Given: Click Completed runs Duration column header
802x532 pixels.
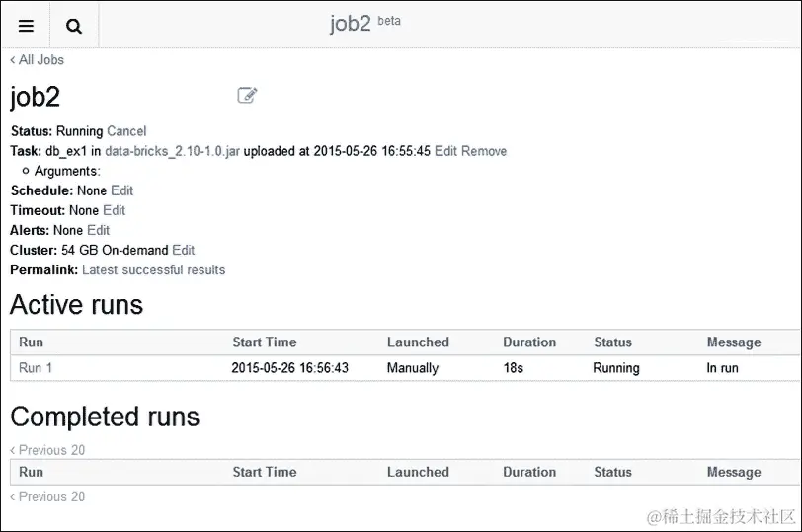Looking at the screenshot, I should click(x=529, y=472).
